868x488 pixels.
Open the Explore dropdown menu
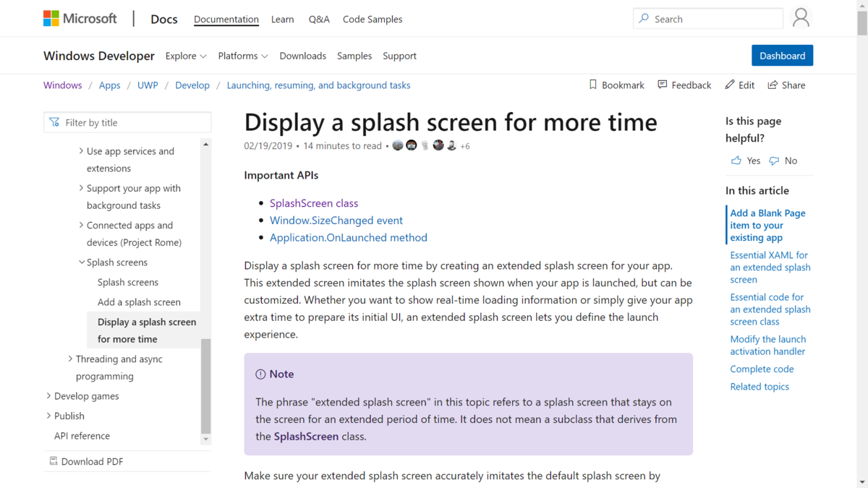(x=186, y=56)
